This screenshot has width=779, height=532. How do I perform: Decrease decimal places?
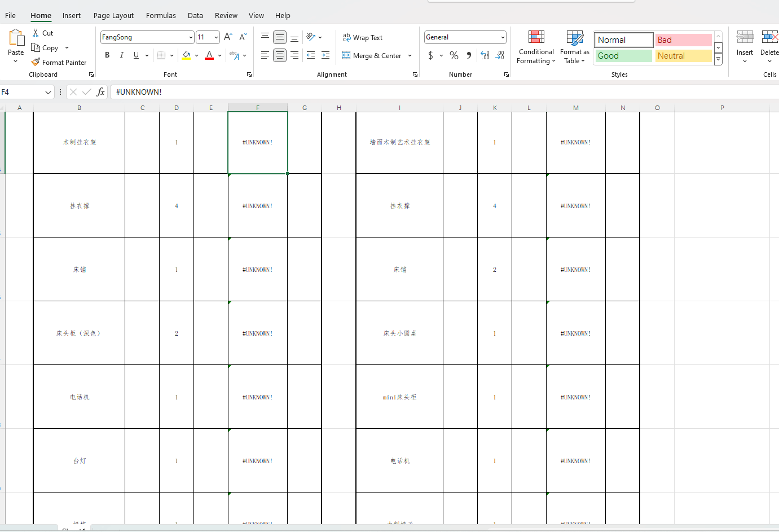pyautogui.click(x=500, y=55)
